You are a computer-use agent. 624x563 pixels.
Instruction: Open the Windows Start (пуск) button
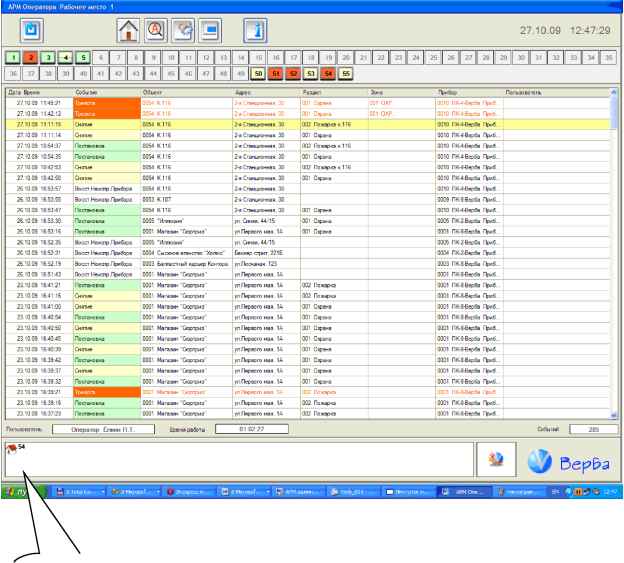(24, 492)
